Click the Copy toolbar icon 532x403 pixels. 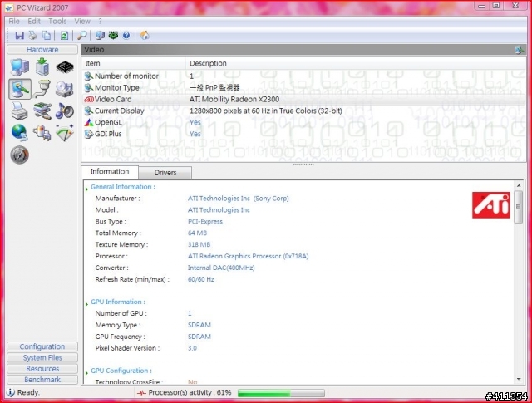point(47,35)
